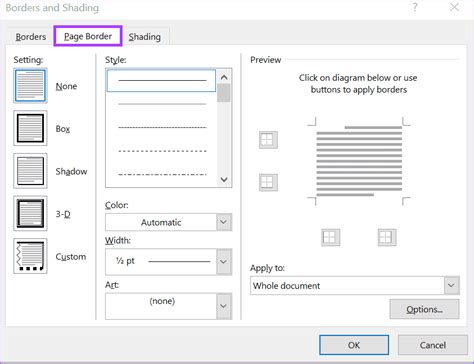Confirm with the OK button

[354, 345]
